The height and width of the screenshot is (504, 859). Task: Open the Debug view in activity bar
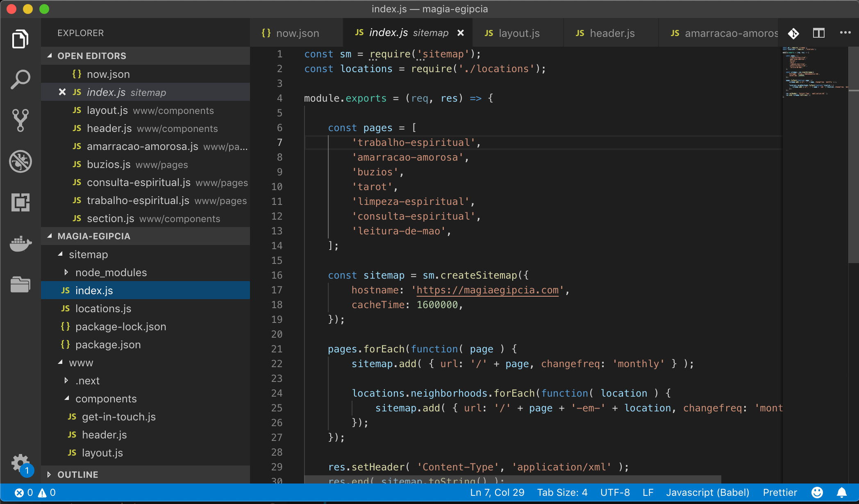click(x=20, y=161)
